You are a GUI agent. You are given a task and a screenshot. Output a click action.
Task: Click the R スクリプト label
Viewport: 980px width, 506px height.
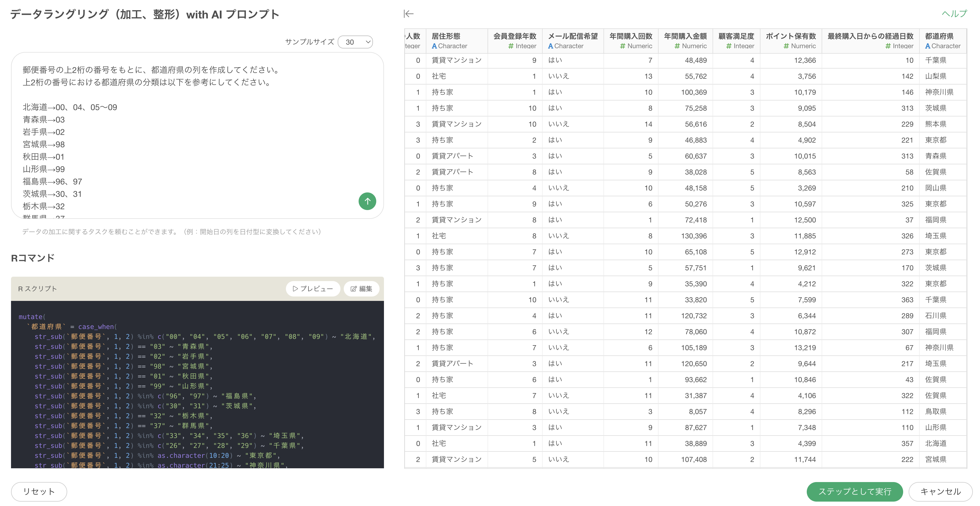(37, 289)
